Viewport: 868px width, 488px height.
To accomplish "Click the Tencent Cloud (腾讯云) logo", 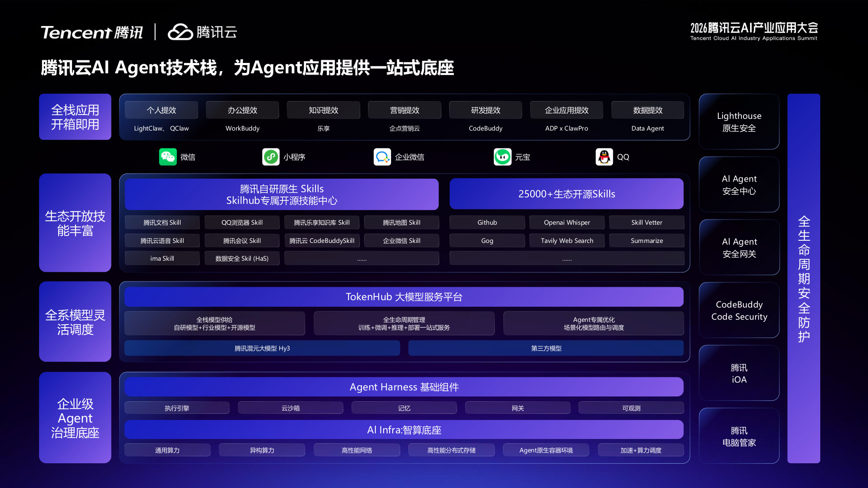I will pos(202,32).
